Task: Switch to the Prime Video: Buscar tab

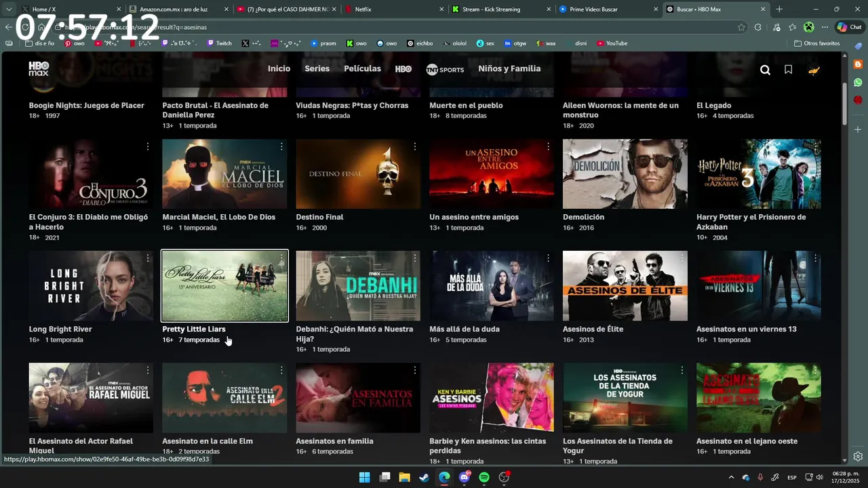Action: pos(608,9)
